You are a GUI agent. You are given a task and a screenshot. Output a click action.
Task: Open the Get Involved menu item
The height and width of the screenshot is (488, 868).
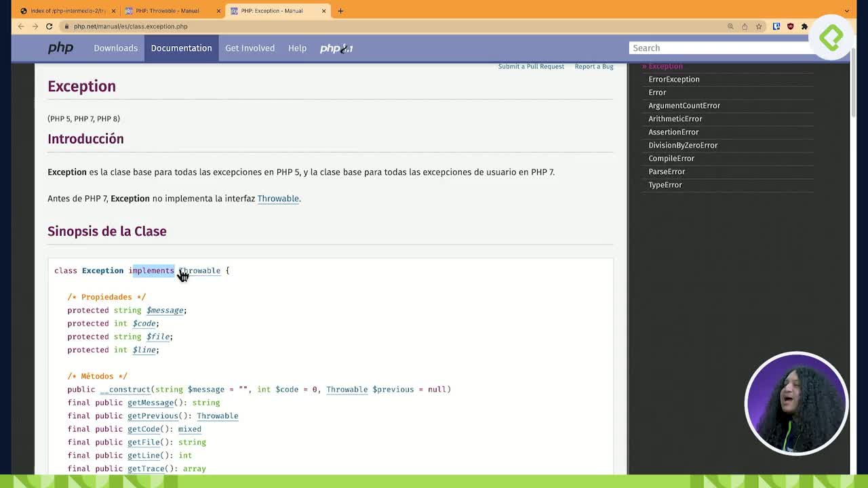(x=250, y=48)
